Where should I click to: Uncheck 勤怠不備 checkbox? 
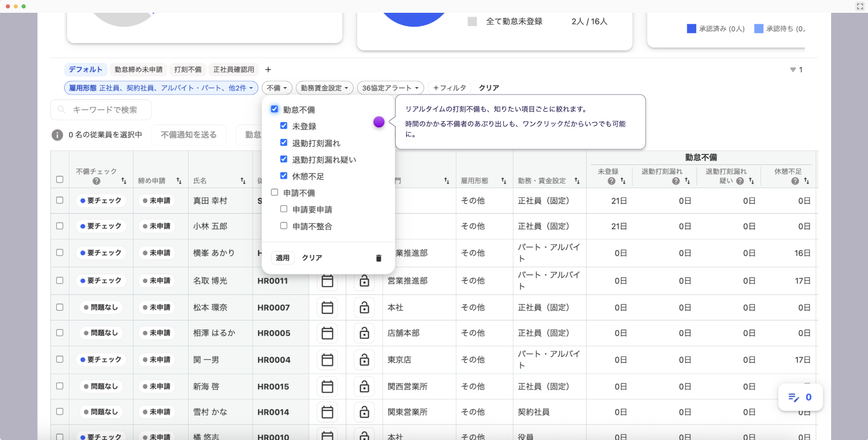(275, 109)
